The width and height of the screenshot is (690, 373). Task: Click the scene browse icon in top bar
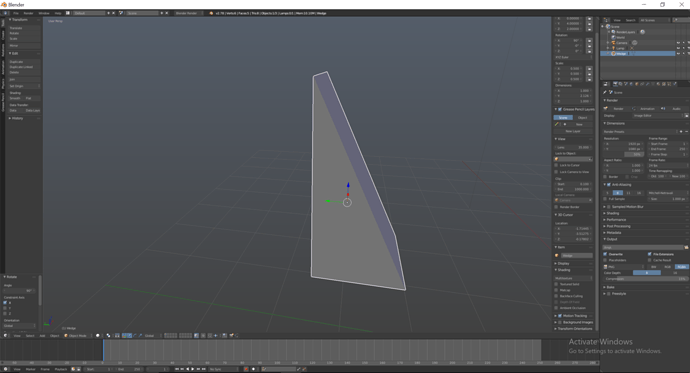pyautogui.click(x=121, y=13)
